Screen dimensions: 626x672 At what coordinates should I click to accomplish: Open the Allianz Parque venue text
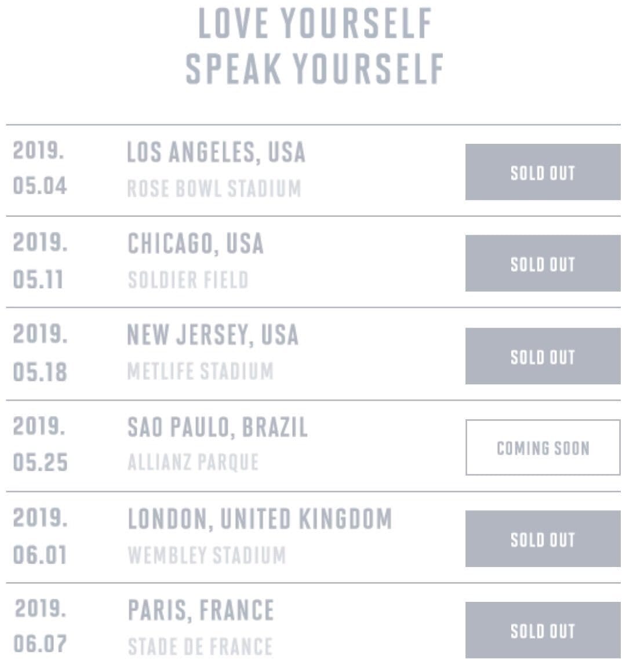point(193,463)
